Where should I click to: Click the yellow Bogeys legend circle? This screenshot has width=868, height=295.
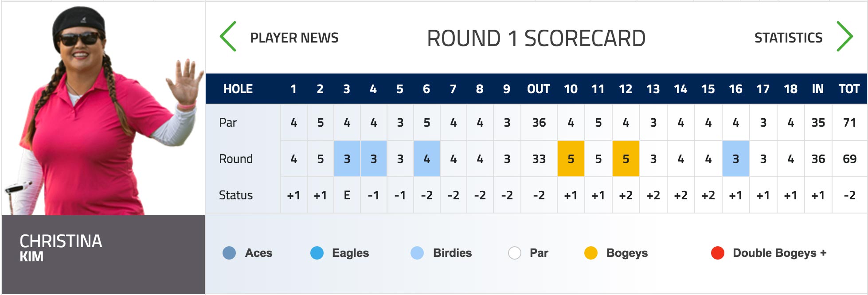(x=591, y=253)
